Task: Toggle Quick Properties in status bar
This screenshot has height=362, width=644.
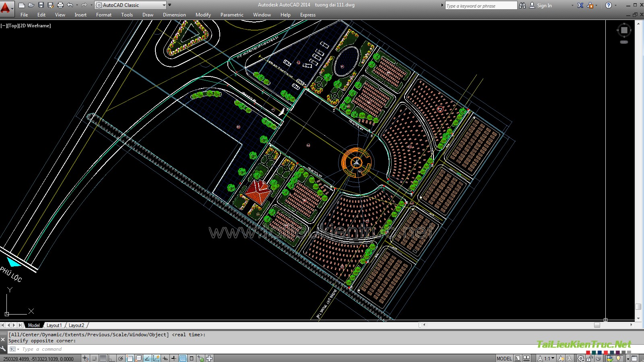Action: click(x=192, y=358)
